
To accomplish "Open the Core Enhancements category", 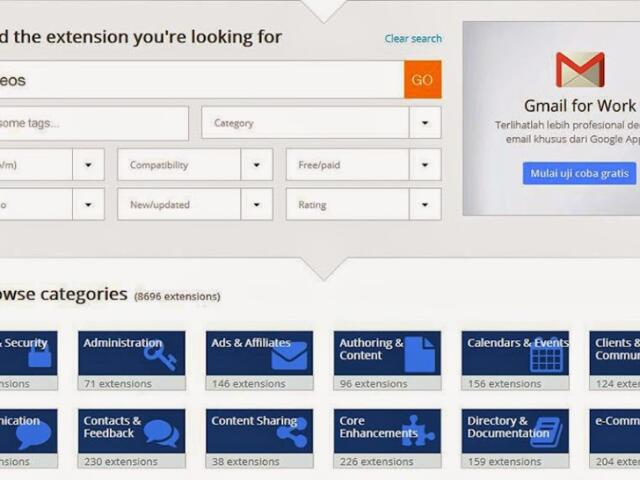I will pyautogui.click(x=387, y=439).
